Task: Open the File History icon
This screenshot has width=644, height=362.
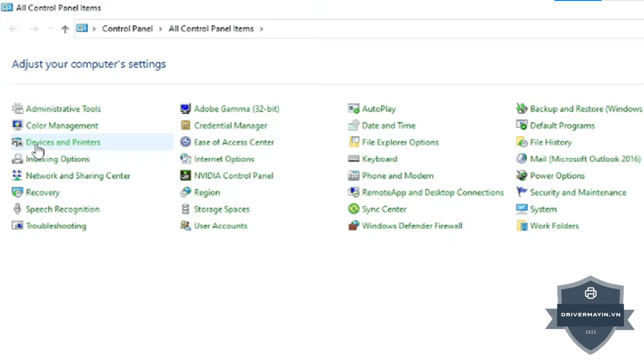Action: 522,142
